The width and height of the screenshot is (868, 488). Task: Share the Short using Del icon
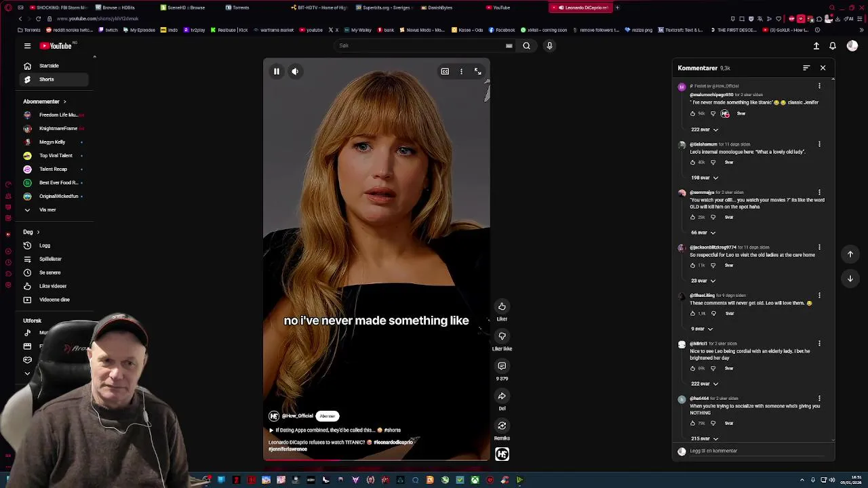[502, 396]
